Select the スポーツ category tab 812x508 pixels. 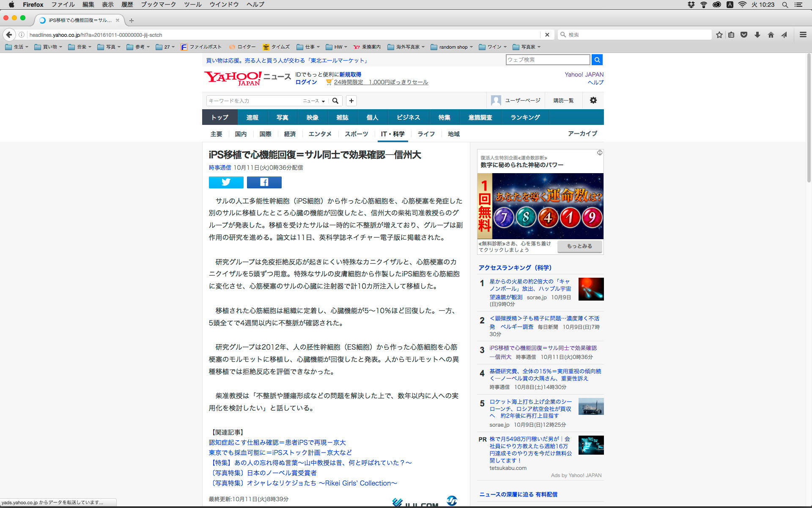pyautogui.click(x=356, y=134)
